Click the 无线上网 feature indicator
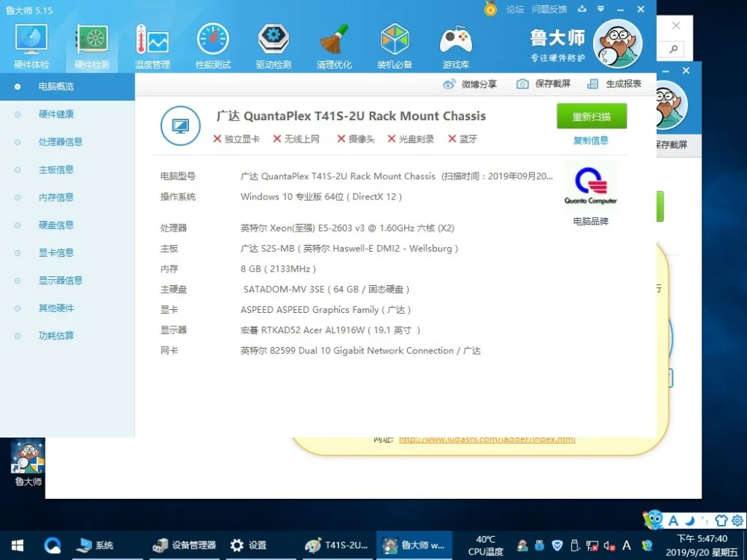 pyautogui.click(x=297, y=139)
